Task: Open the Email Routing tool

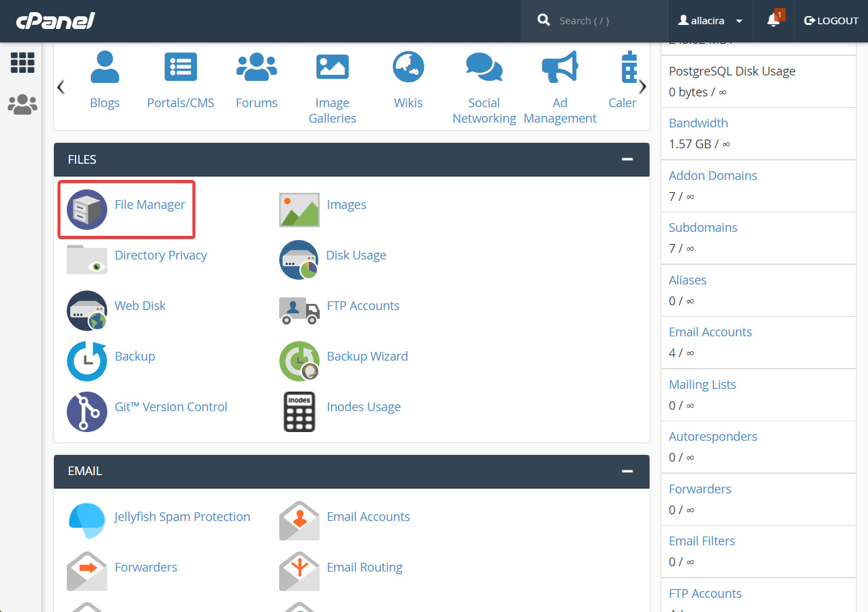Action: 364,567
